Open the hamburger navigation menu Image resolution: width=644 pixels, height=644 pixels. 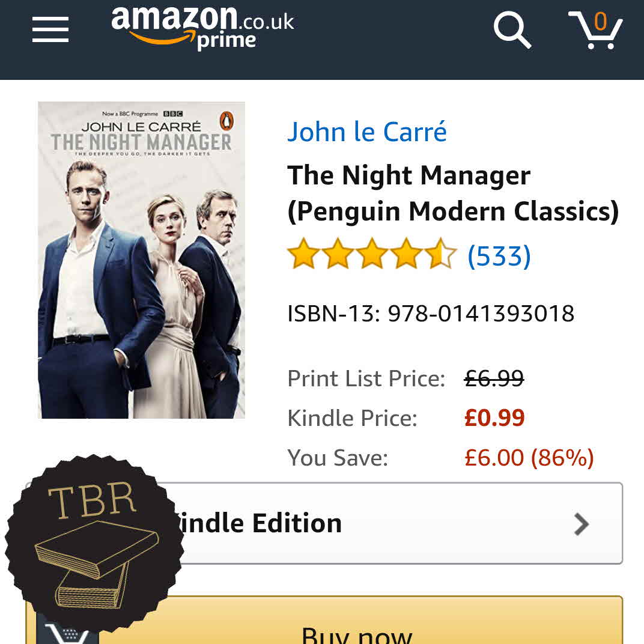click(50, 29)
